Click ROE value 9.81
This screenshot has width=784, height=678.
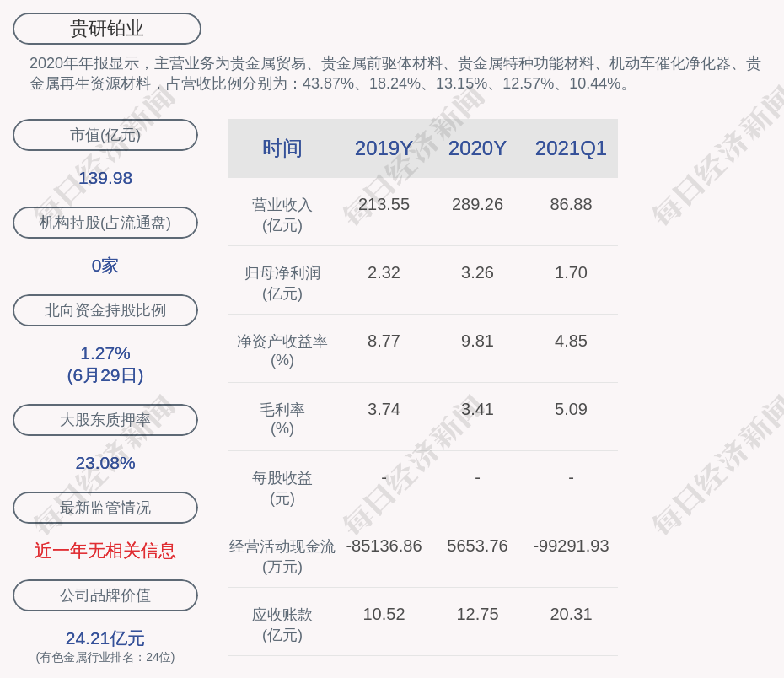click(477, 341)
